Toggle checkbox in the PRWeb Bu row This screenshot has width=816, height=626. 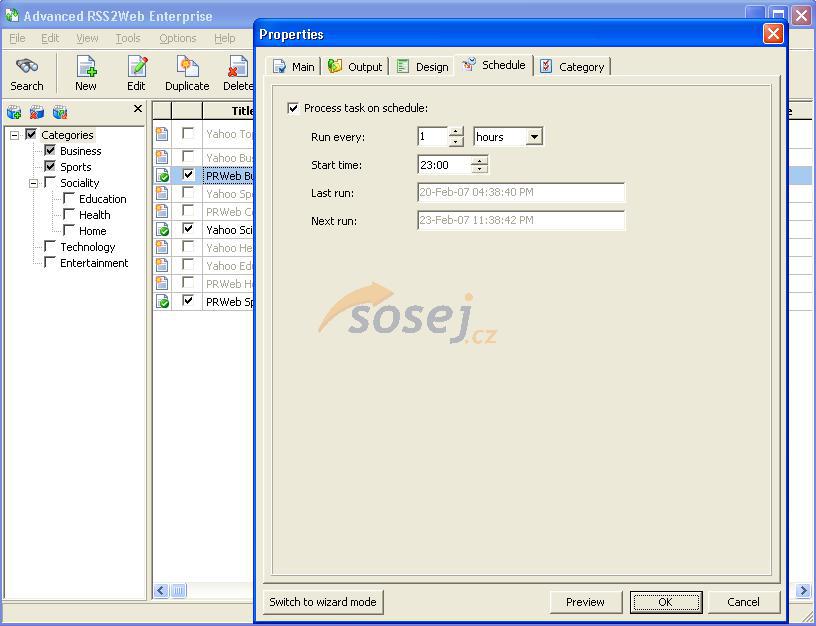point(188,175)
